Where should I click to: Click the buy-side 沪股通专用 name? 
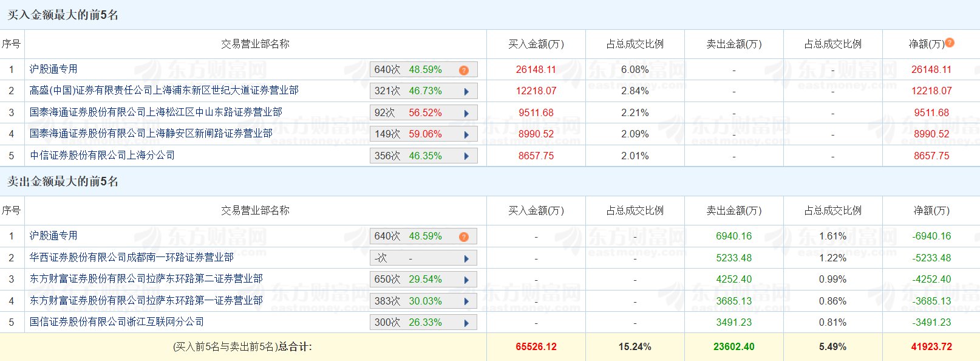coord(53,69)
